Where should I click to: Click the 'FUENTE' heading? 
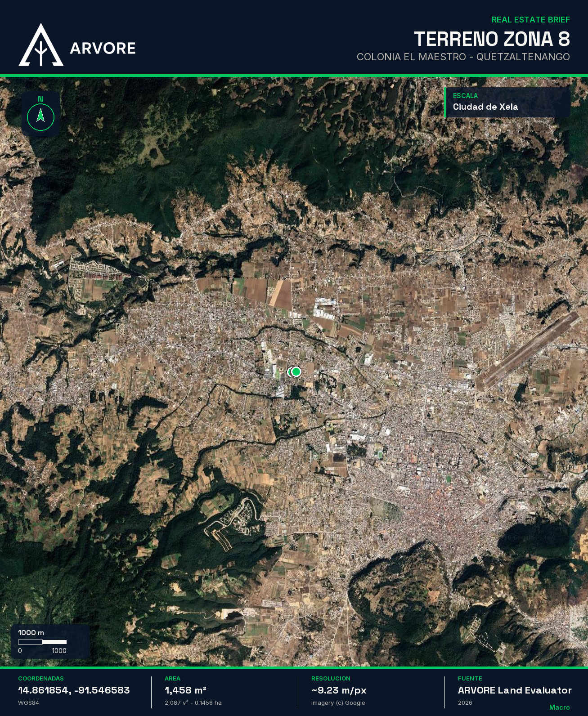point(470,678)
